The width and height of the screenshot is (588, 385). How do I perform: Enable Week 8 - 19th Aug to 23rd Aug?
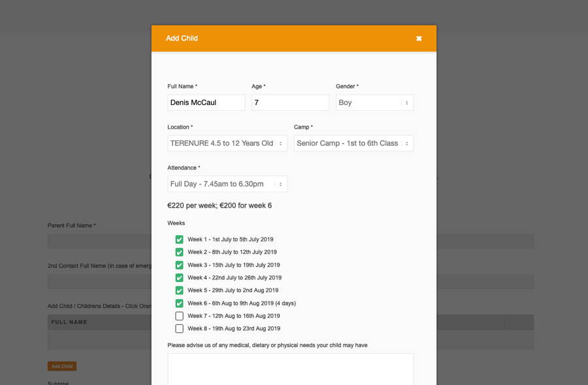click(179, 328)
